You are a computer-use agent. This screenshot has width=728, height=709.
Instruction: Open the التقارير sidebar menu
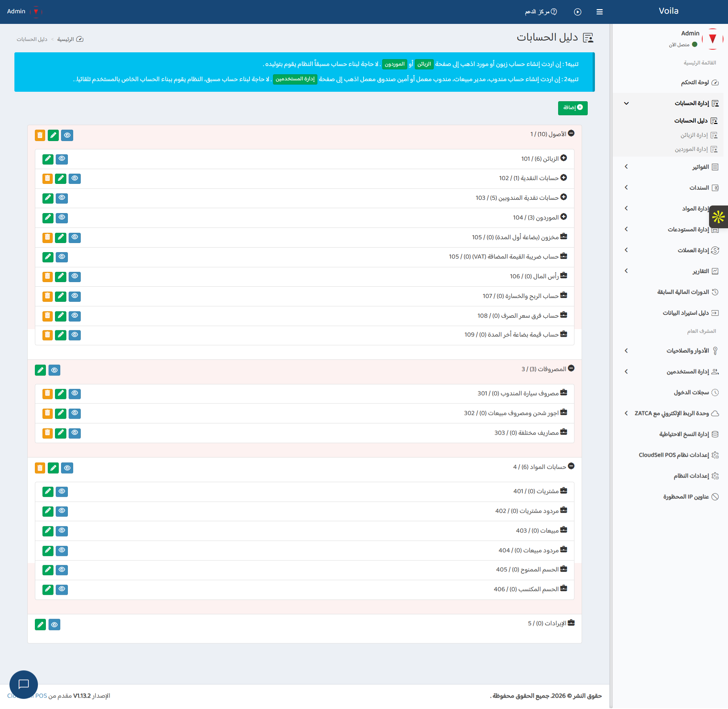tap(668, 271)
